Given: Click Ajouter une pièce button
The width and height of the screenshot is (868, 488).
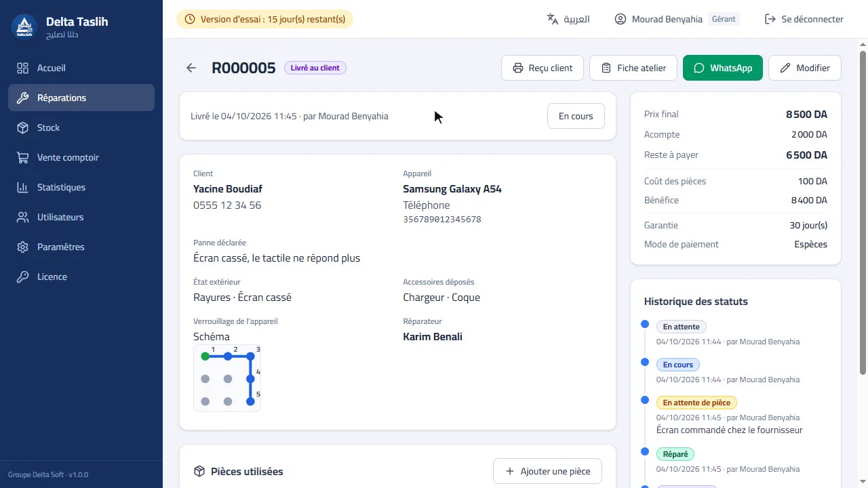Looking at the screenshot, I should click(547, 471).
